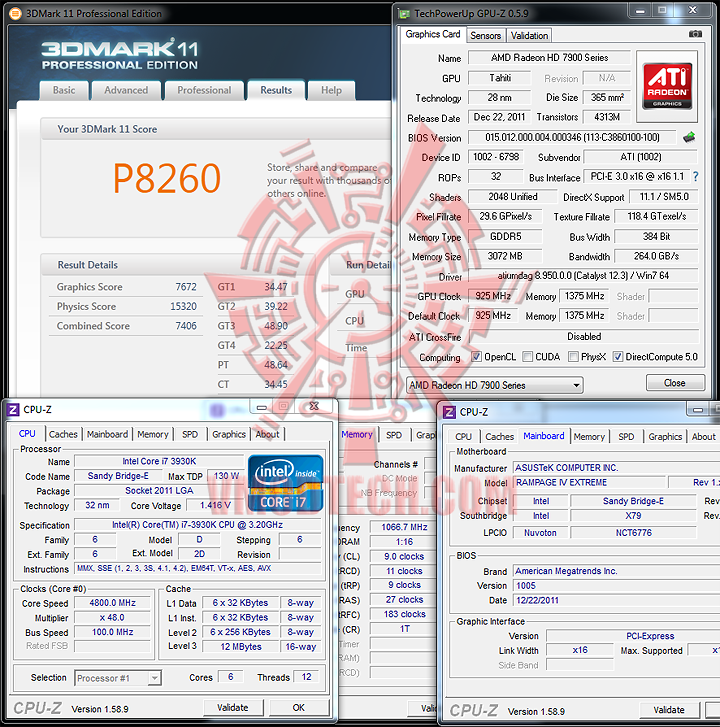The height and width of the screenshot is (727, 720).
Task: Click the Multiplier value x 48.0
Action: 113,618
